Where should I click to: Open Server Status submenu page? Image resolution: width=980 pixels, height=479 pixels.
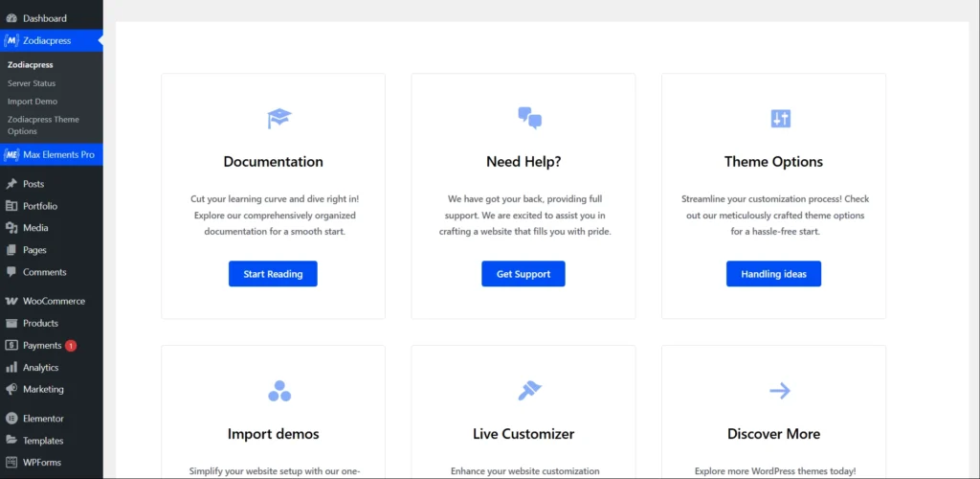32,83
